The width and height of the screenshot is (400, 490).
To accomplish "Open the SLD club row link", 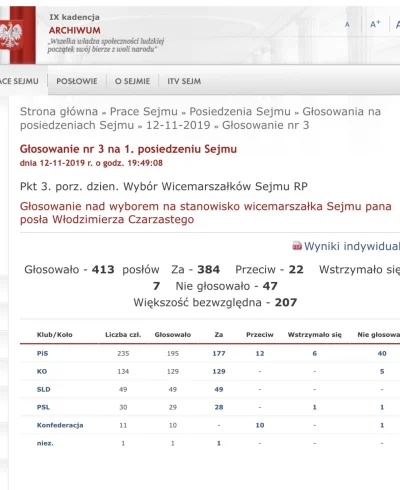I will [x=43, y=389].
